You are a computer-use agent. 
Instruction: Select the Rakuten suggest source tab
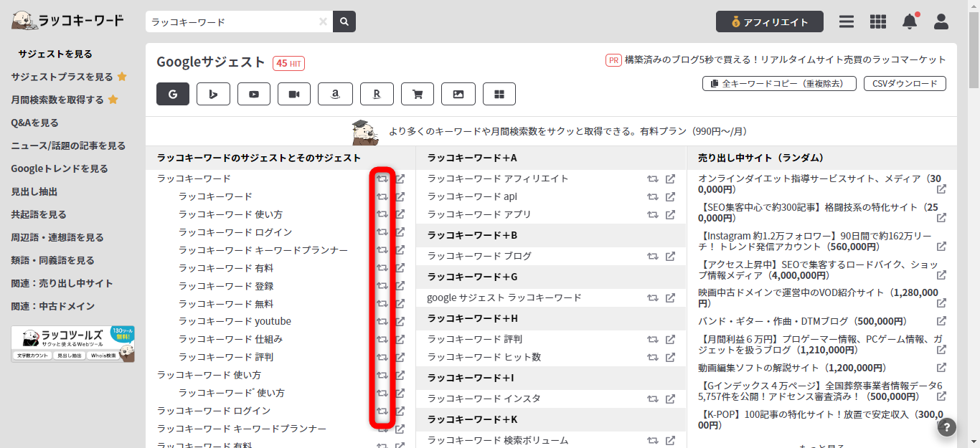[x=377, y=94]
